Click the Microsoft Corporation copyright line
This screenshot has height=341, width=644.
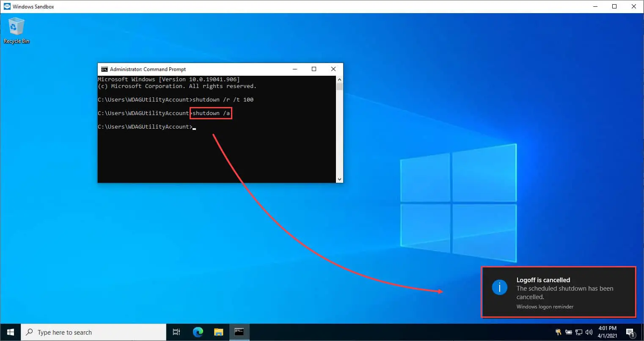click(x=177, y=86)
